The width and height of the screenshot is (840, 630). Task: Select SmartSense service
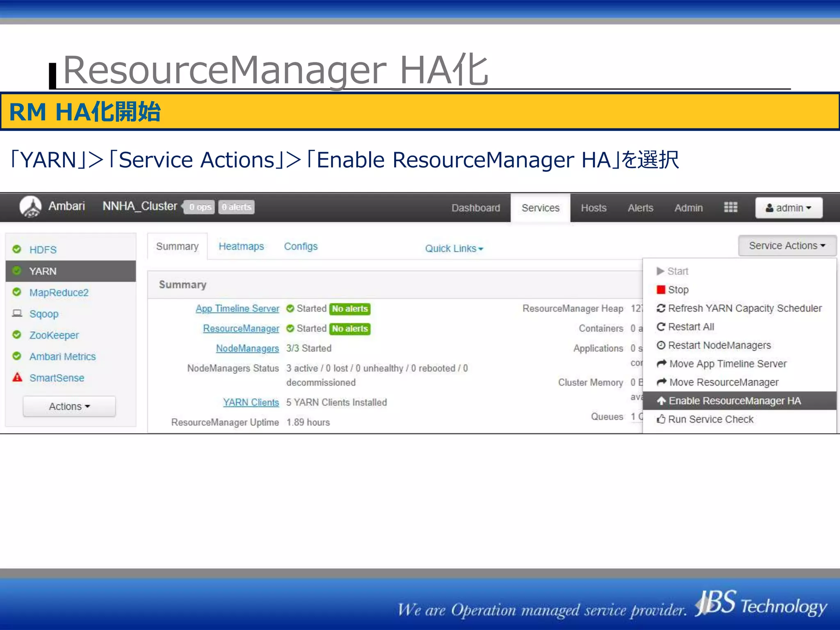point(71,377)
